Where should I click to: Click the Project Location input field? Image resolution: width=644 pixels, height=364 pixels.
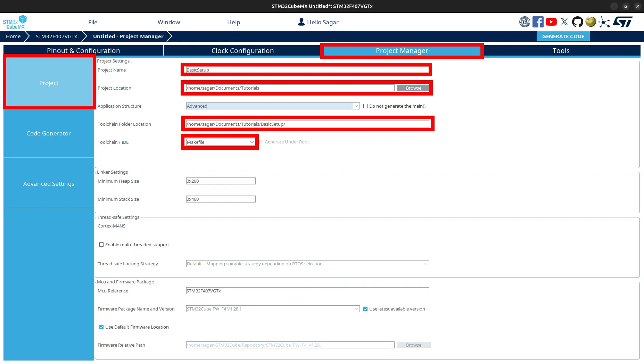290,88
